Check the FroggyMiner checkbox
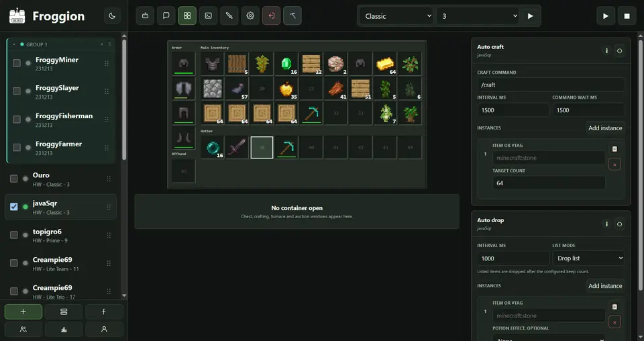This screenshot has height=341, width=644. [16, 63]
